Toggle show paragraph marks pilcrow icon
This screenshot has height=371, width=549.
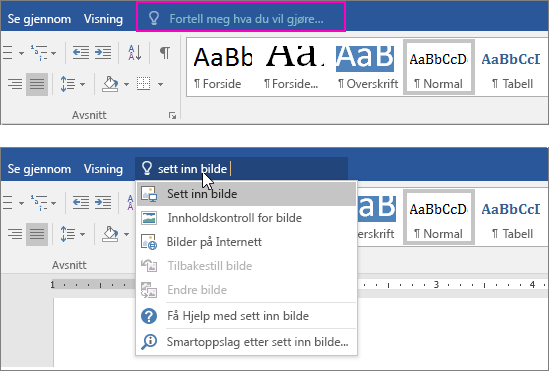[x=165, y=53]
